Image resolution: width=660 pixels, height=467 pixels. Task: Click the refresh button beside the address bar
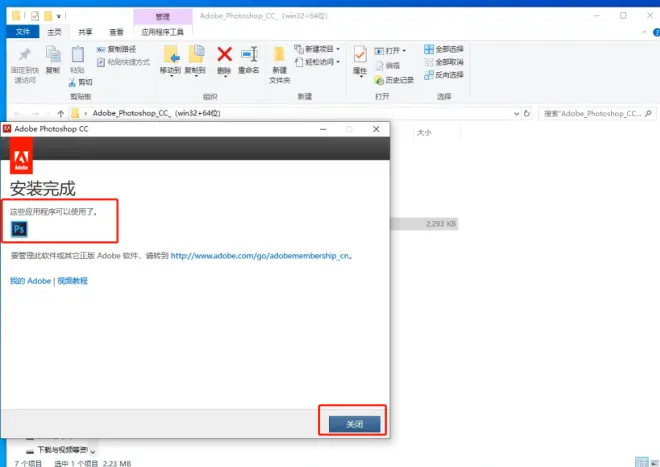pyautogui.click(x=527, y=113)
